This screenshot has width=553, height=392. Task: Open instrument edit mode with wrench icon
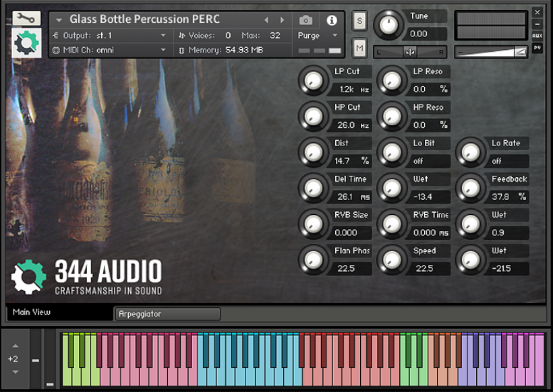tap(26, 18)
